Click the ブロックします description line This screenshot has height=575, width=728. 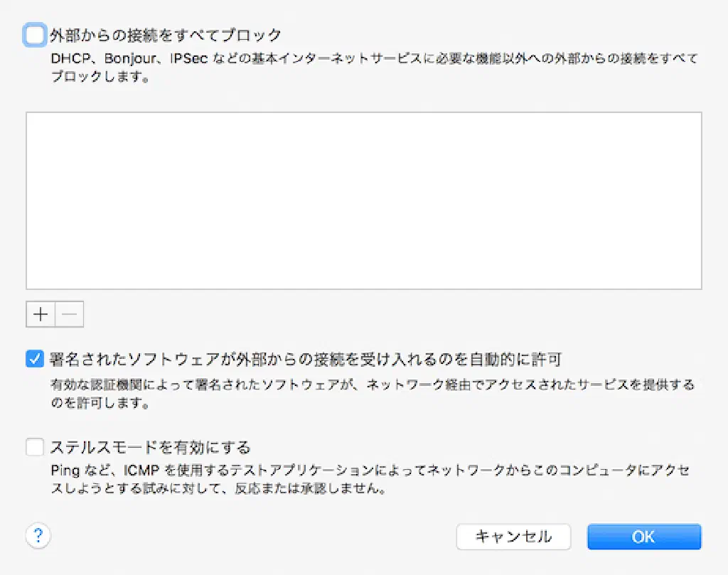100,75
